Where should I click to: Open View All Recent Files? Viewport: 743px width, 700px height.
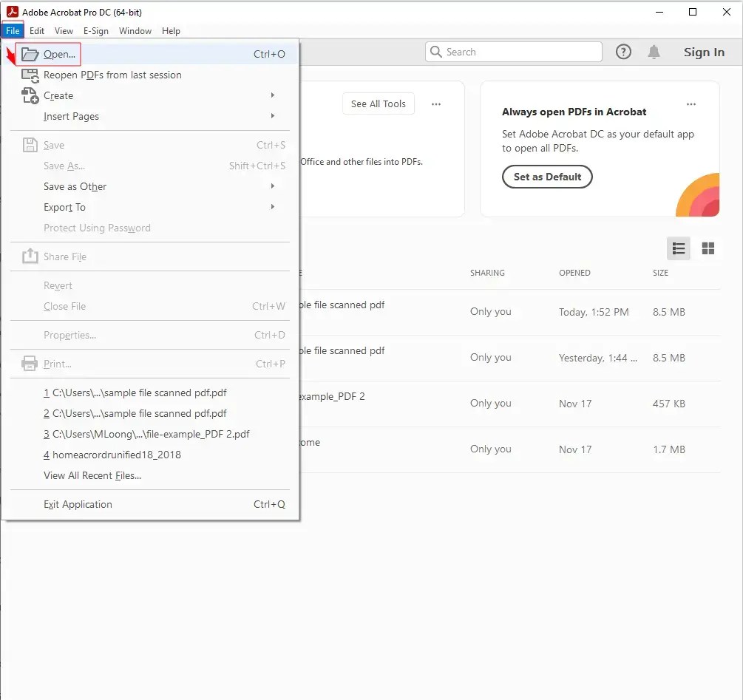[x=92, y=475]
